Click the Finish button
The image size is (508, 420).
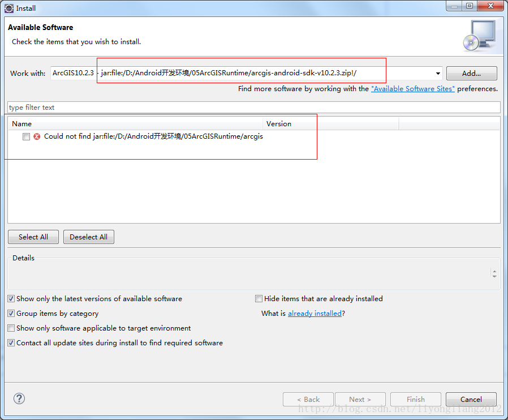tap(416, 399)
